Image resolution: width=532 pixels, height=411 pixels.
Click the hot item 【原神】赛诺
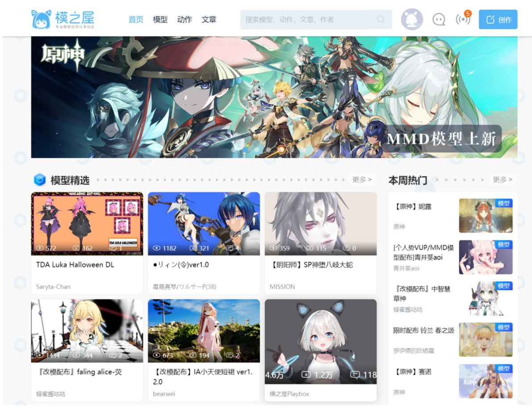412,372
